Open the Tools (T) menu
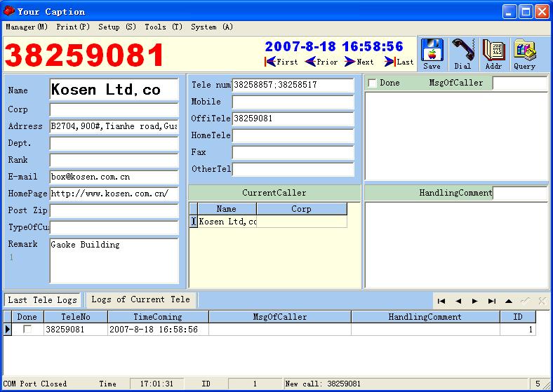Viewport: 553px width, 392px height. coord(164,27)
